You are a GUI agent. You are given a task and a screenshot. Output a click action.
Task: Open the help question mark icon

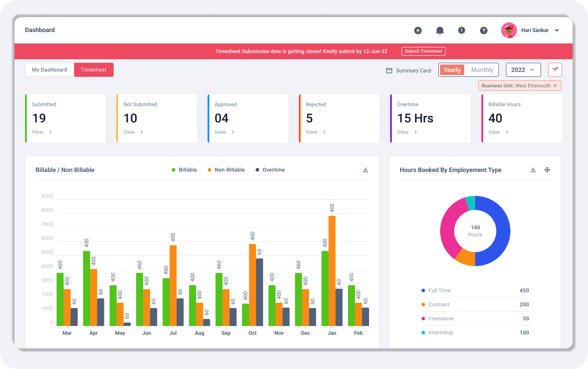484,30
